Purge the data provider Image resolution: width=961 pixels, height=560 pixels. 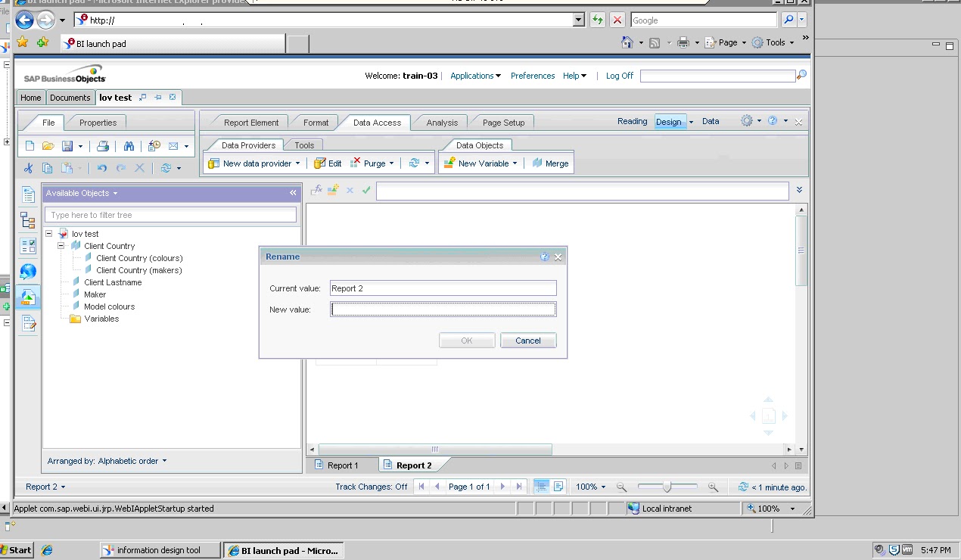371,163
